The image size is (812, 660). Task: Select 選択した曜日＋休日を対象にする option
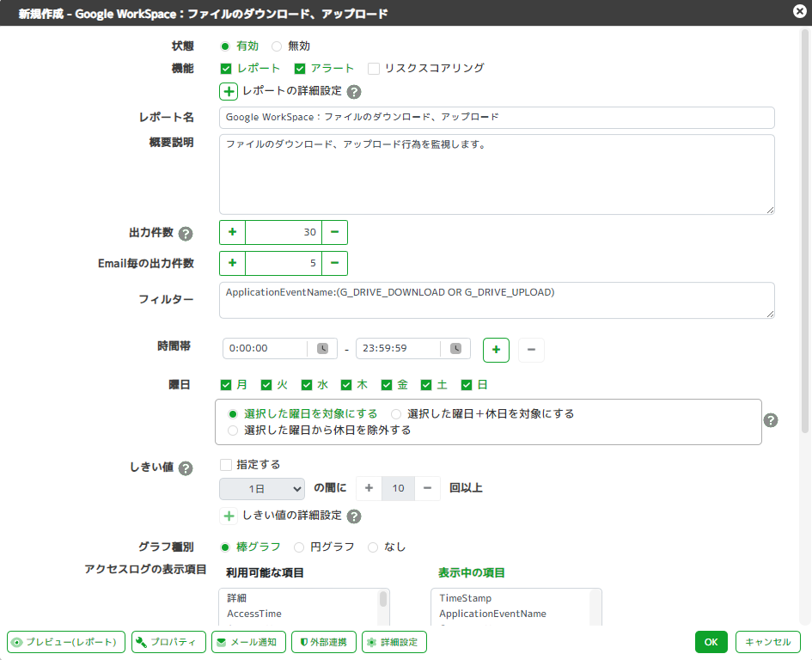point(396,414)
